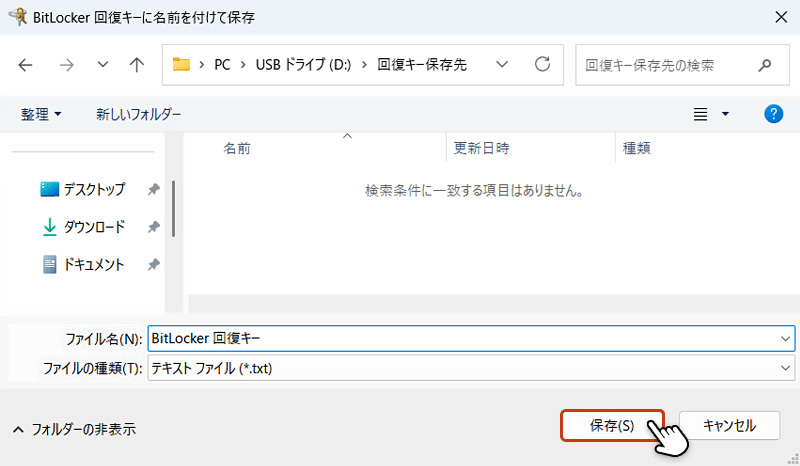Screen dimensions: 800x466
Task: Click the horizontal scrollbar of file list
Action: [x=492, y=303]
